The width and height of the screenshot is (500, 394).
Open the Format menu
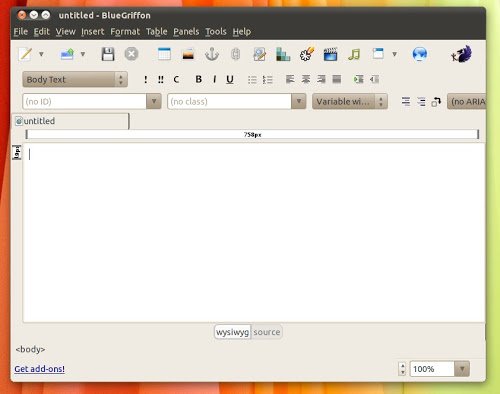(x=125, y=32)
